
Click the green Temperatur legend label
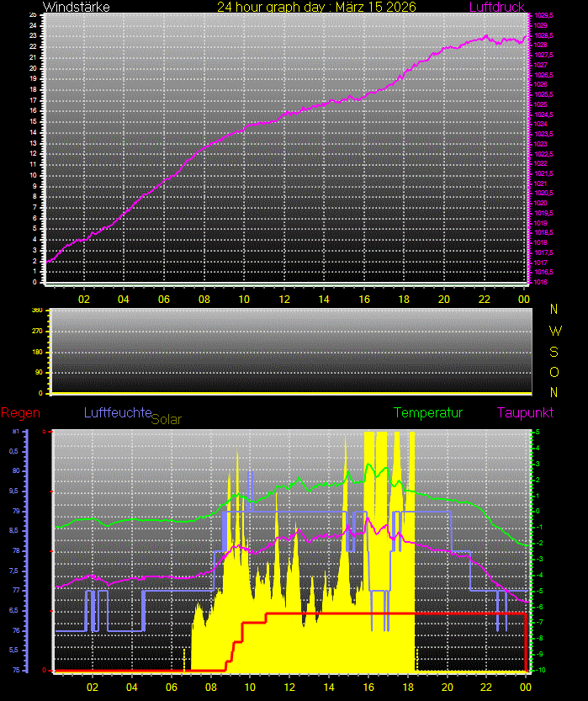(x=428, y=413)
